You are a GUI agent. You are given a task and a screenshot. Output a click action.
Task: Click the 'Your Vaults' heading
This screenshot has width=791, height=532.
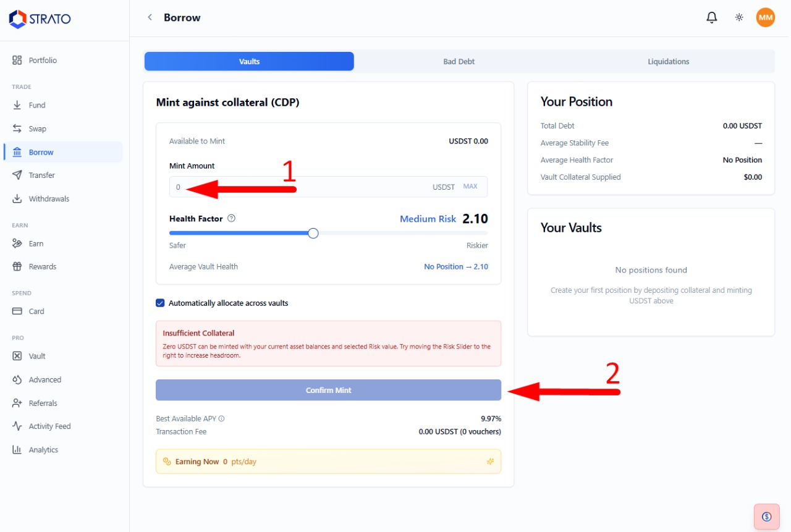[571, 228]
